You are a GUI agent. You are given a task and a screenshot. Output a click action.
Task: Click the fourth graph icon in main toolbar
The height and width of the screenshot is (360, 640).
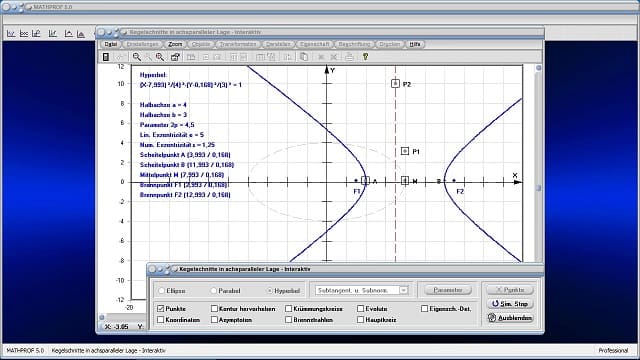pyautogui.click(x=53, y=34)
